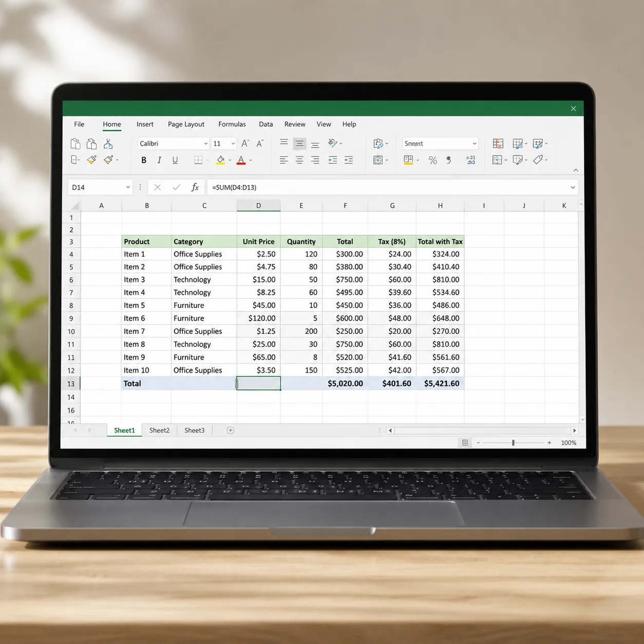The height and width of the screenshot is (644, 644).
Task: Switch to the Insert tab
Action: [145, 124]
